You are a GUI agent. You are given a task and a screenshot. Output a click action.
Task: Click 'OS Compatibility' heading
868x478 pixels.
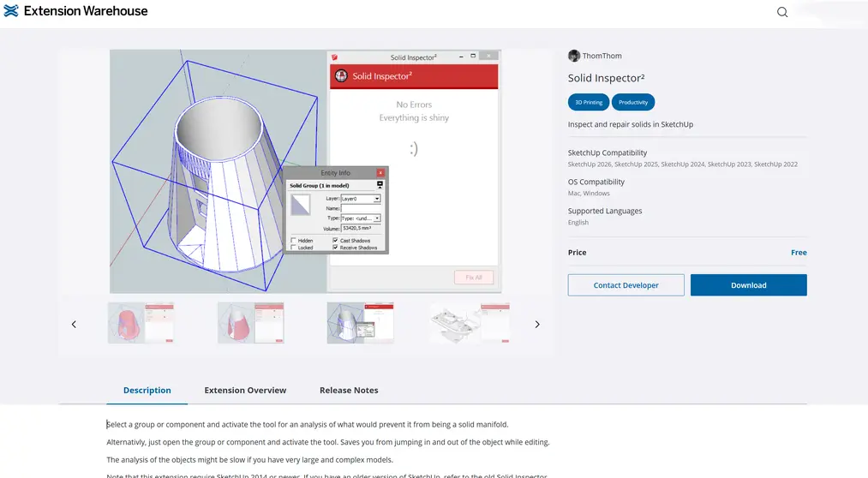pyautogui.click(x=596, y=182)
